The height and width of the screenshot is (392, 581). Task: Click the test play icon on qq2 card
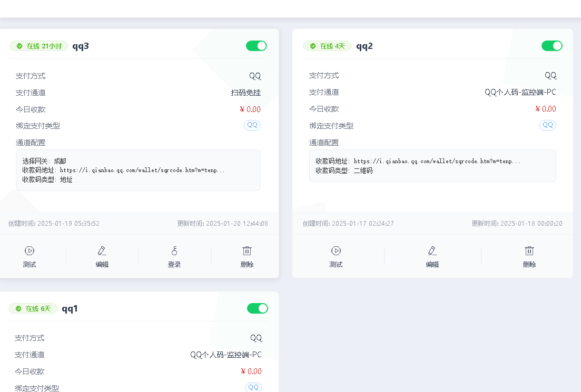(336, 251)
